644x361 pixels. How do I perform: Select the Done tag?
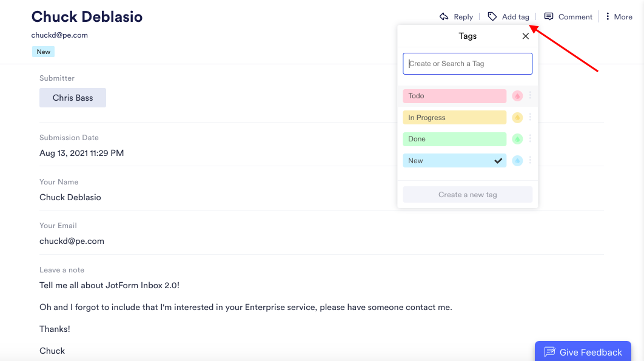pyautogui.click(x=454, y=139)
